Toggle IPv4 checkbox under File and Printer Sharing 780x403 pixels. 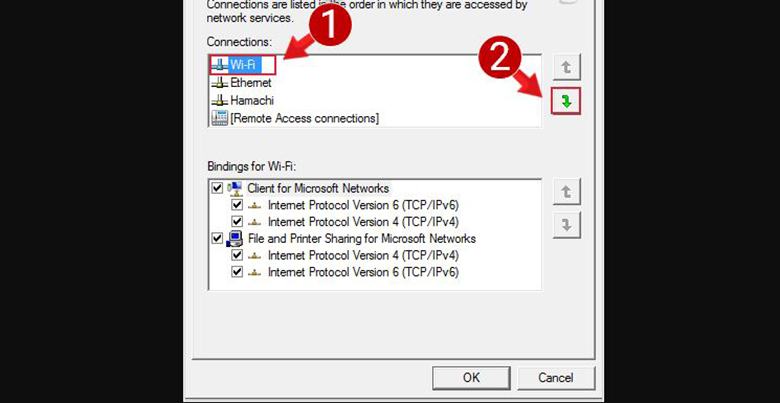tap(237, 255)
